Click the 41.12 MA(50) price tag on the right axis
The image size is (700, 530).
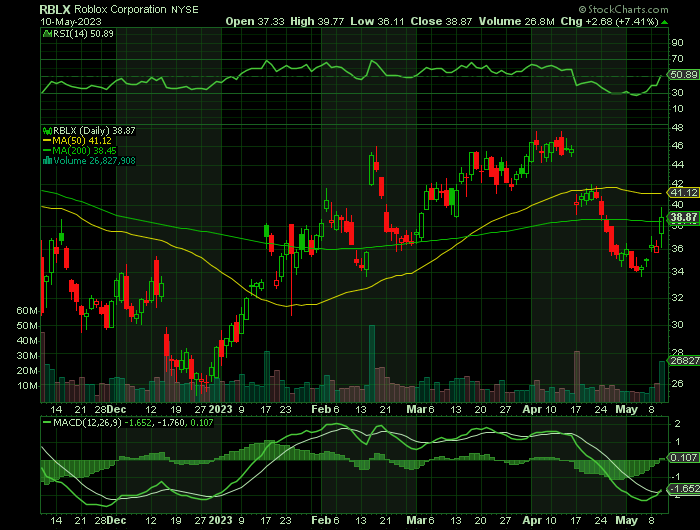(x=683, y=192)
